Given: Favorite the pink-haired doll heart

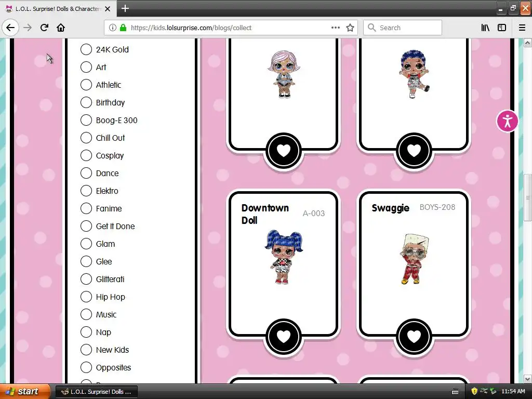Looking at the screenshot, I should click(x=284, y=150).
